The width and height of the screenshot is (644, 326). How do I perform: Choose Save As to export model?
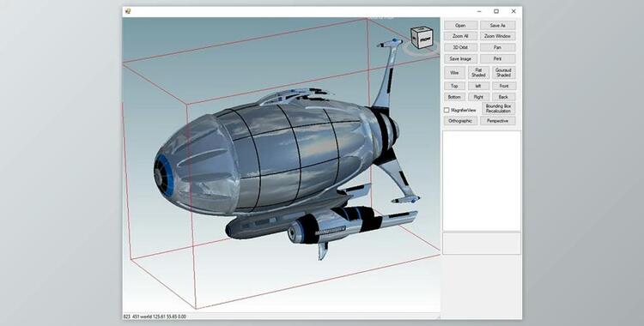point(497,26)
